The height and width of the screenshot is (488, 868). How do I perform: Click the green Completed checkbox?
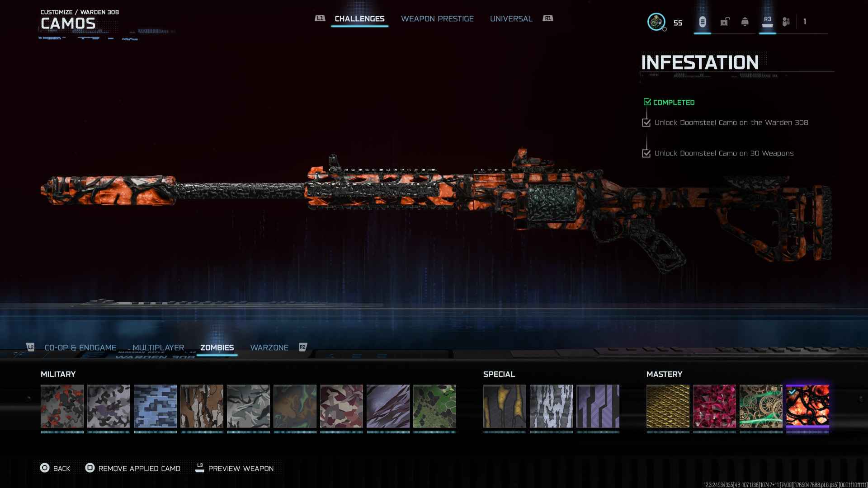[647, 102]
